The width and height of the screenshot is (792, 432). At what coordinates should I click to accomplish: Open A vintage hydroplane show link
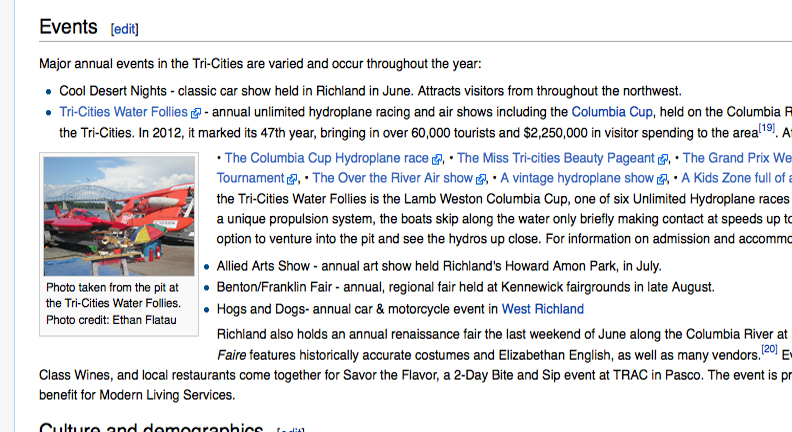(577, 178)
